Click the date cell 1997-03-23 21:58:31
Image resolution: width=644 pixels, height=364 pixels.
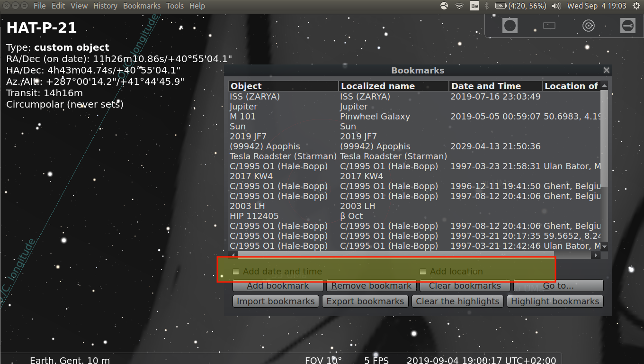pyautogui.click(x=495, y=166)
